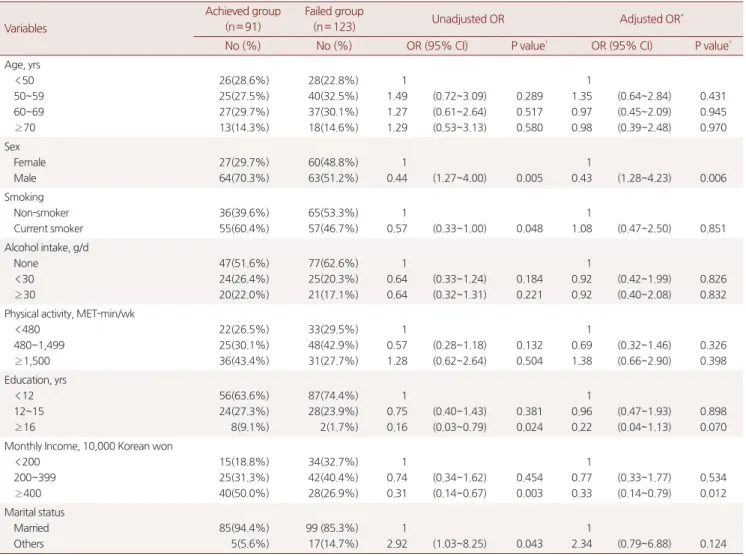Select the 'Smoking' row heading
Screen dimensions: 746x556
(x=24, y=197)
